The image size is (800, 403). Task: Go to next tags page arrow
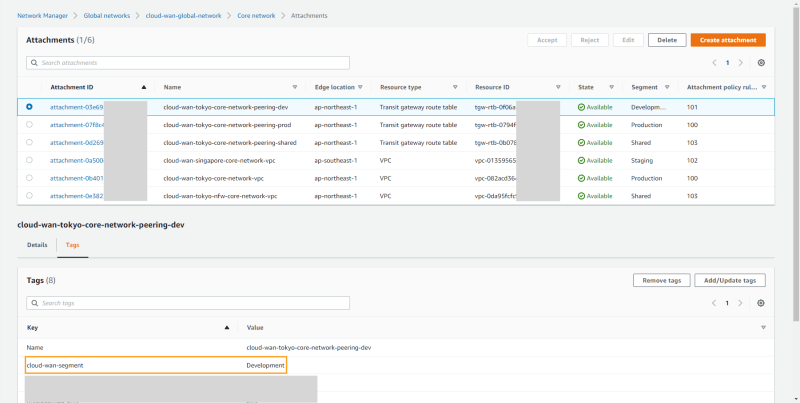[740, 303]
